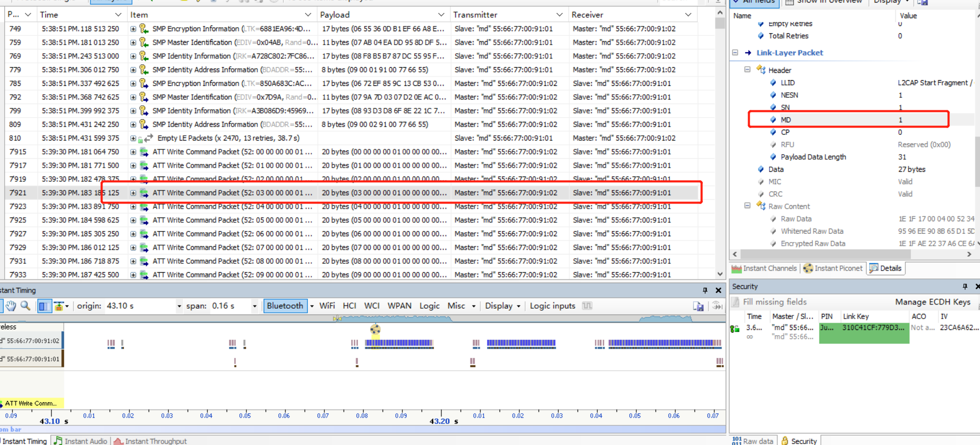Screen dimensions: 980x445
Task: Open the Display menu in timing toolbar
Action: (x=502, y=306)
